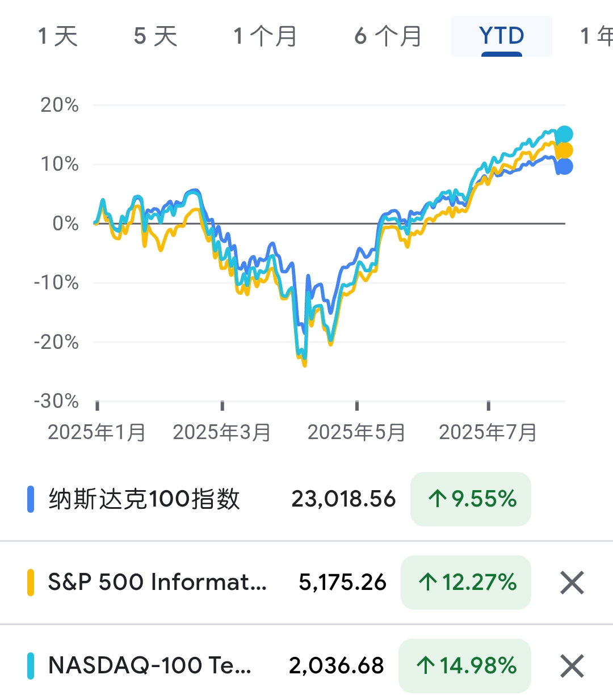Viewport: 613px width, 700px height.
Task: Click the 9.55% gain badge
Action: 471,499
